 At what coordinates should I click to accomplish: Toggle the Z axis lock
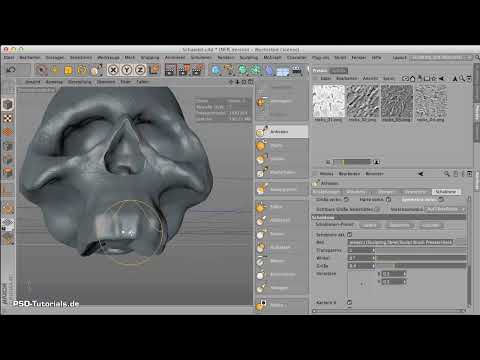pos(140,70)
